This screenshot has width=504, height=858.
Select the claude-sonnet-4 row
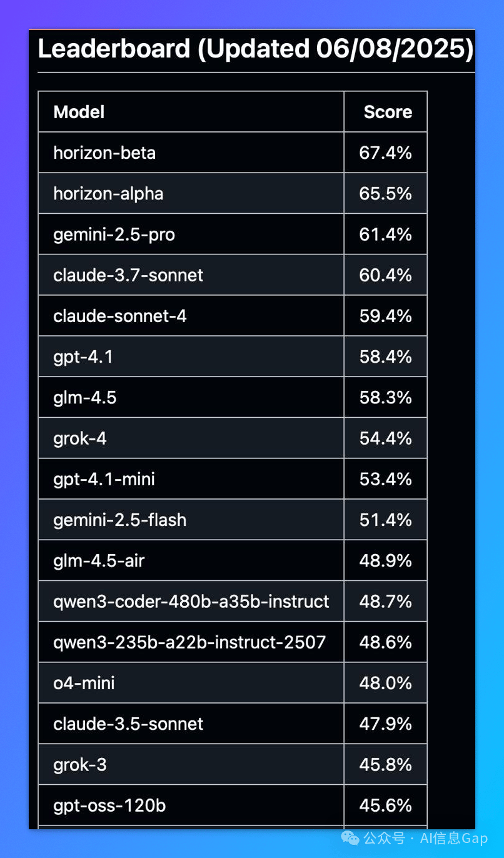pyautogui.click(x=233, y=316)
